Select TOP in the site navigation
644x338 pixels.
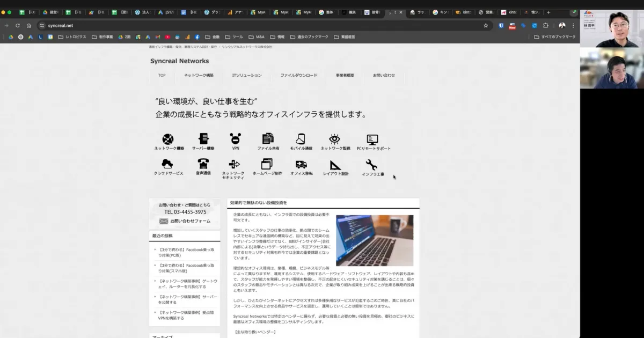click(161, 76)
